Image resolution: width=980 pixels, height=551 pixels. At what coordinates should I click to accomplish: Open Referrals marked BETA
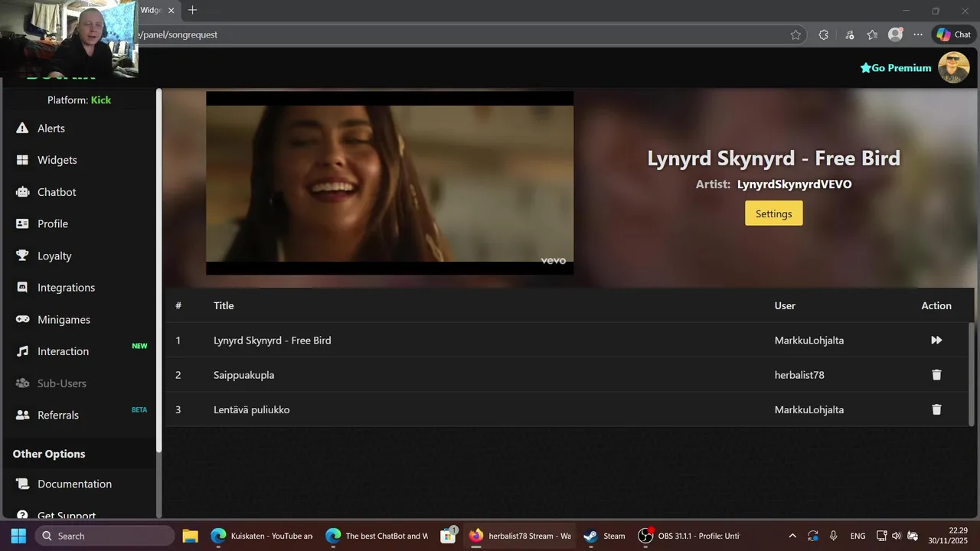(x=58, y=415)
